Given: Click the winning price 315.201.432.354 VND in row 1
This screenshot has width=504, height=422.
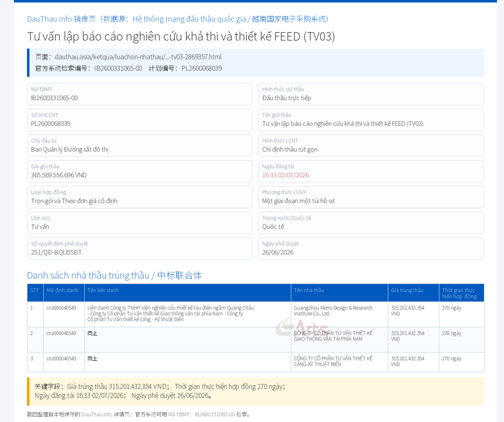Looking at the screenshot, I should (407, 311).
